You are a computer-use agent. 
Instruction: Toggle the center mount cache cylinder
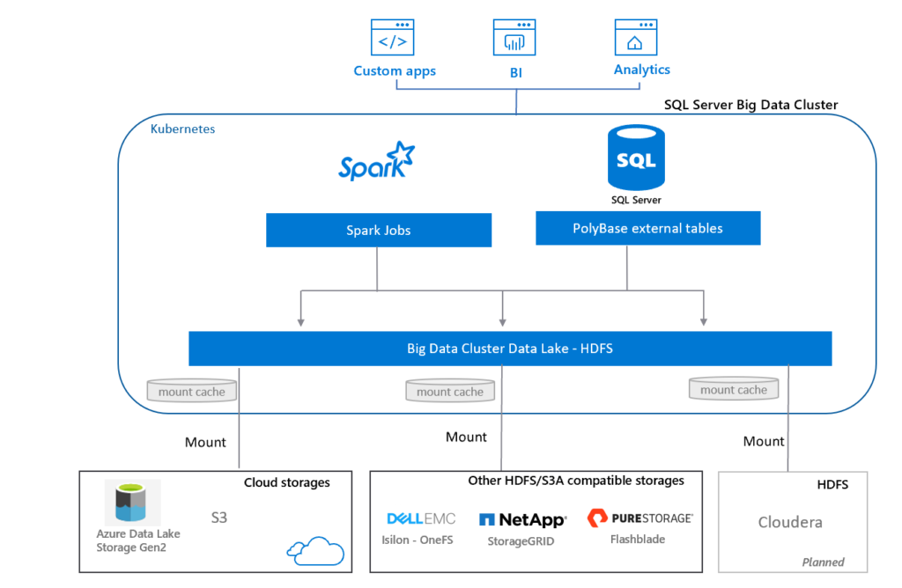(x=449, y=390)
